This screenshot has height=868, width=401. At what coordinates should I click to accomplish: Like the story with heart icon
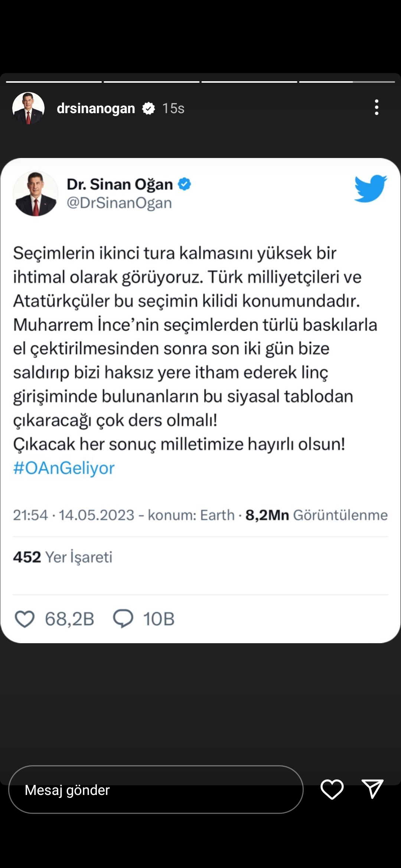(332, 789)
